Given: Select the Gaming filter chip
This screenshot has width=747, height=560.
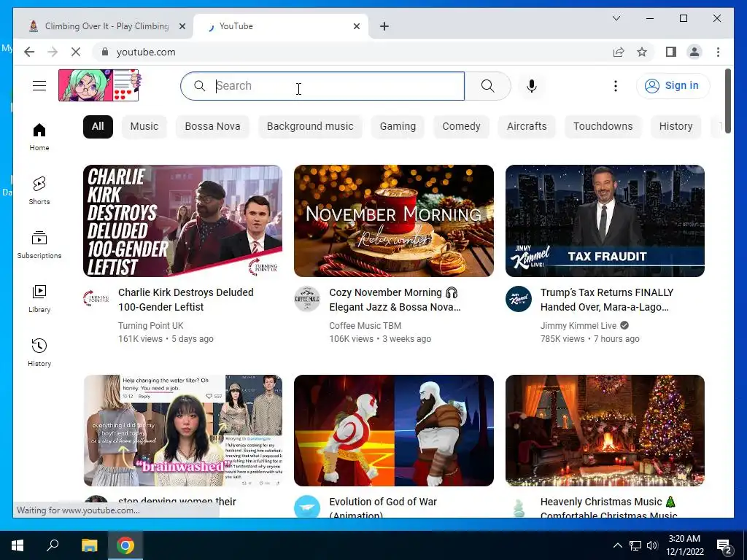Looking at the screenshot, I should (x=398, y=127).
